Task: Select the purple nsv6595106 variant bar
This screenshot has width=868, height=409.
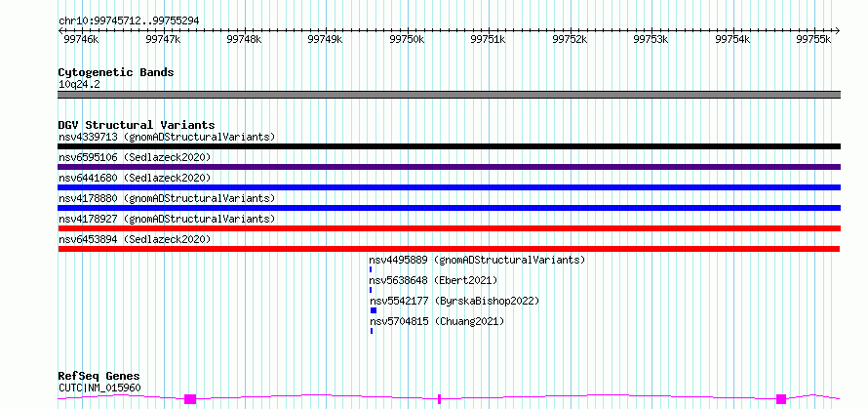Action: click(449, 167)
